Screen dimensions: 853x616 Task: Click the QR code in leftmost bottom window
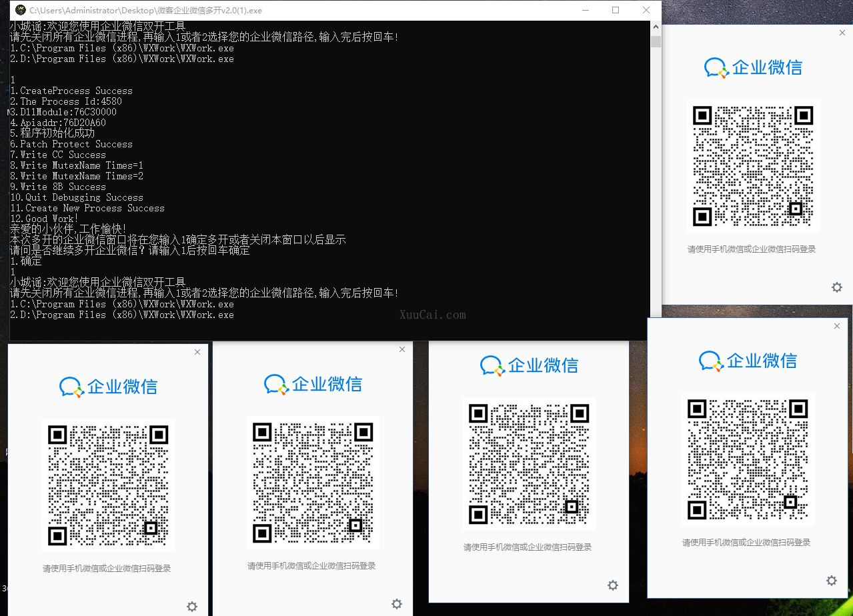click(x=108, y=485)
